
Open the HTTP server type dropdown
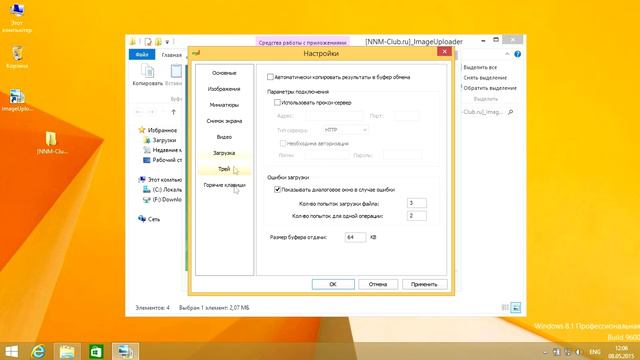345,130
